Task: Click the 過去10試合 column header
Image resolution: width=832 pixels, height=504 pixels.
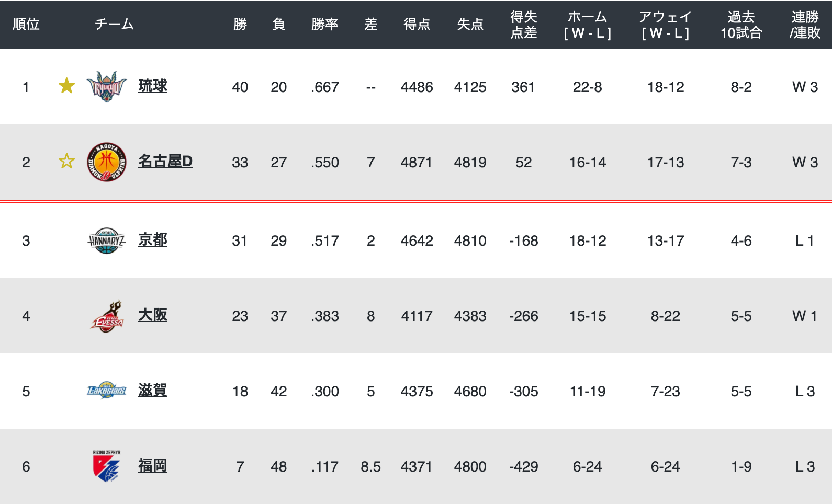Action: click(x=741, y=25)
